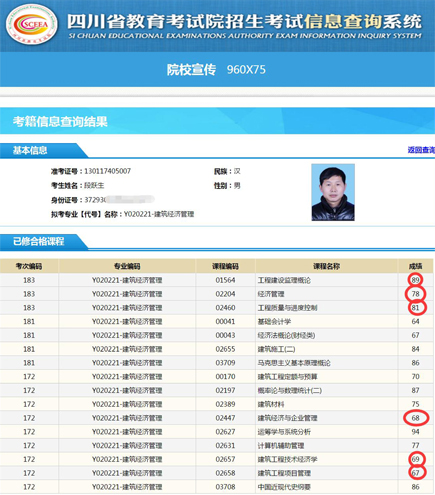Select course name 概率论与数理统计(二)
Image resolution: width=435 pixels, height=495 pixels.
[290, 391]
